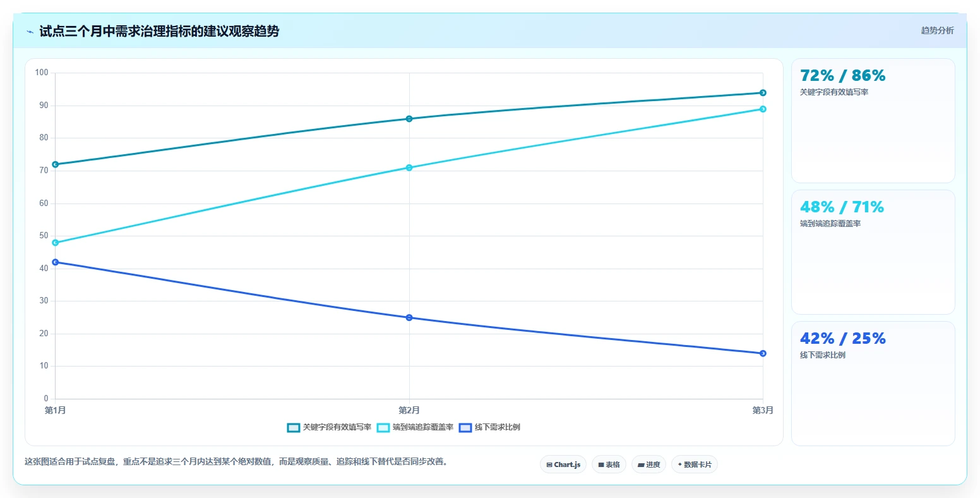Click the 第3月 point at value 14
Image resolution: width=980 pixels, height=498 pixels.
pos(763,353)
